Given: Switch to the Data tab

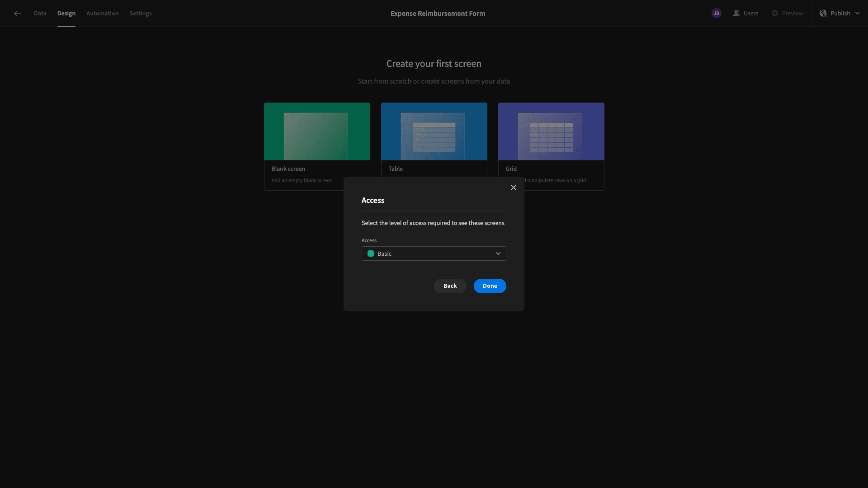Looking at the screenshot, I should tap(40, 14).
